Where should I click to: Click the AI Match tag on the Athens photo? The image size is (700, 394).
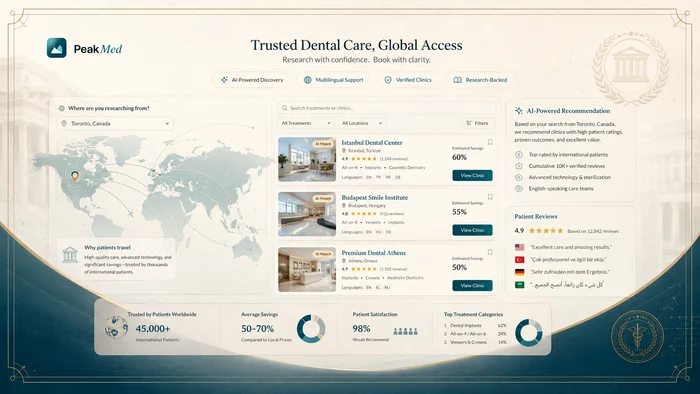(323, 253)
